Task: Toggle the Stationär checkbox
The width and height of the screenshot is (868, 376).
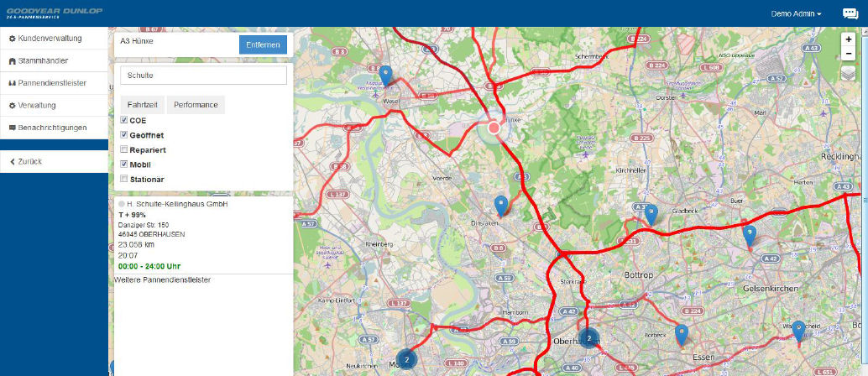Action: pos(124,179)
